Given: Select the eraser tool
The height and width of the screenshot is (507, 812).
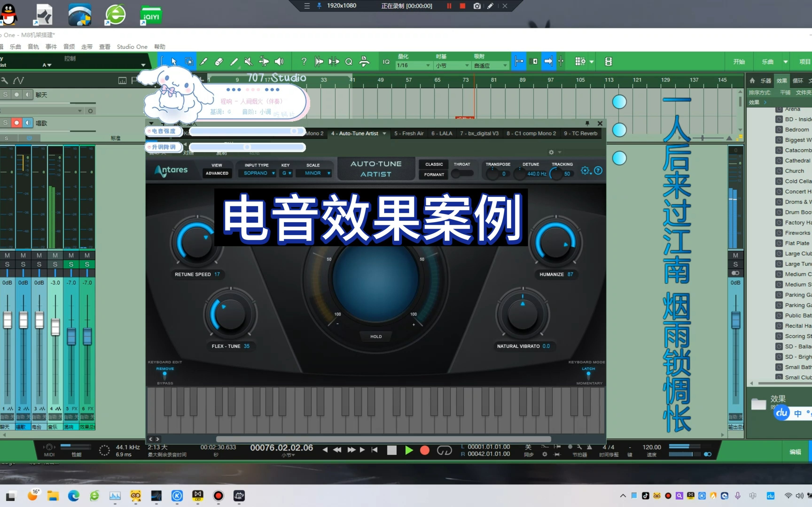Looking at the screenshot, I should [x=219, y=61].
